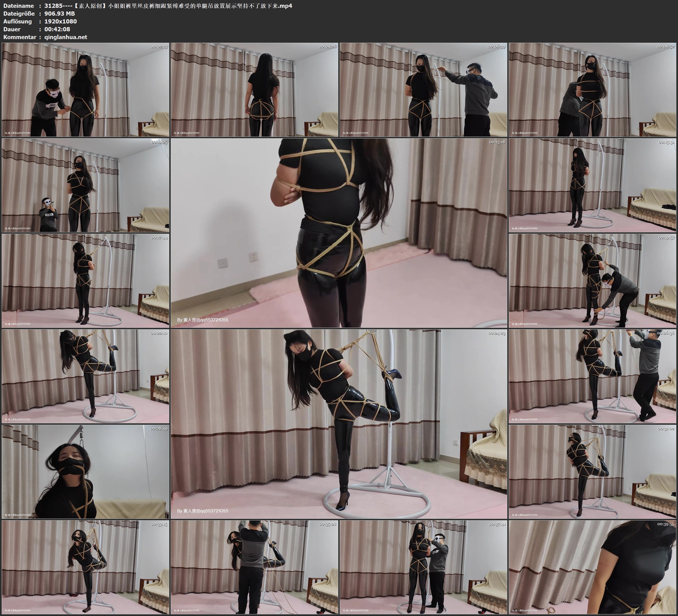Open the frame at 00:33:15
The height and width of the screenshot is (616, 678).
pos(85,567)
